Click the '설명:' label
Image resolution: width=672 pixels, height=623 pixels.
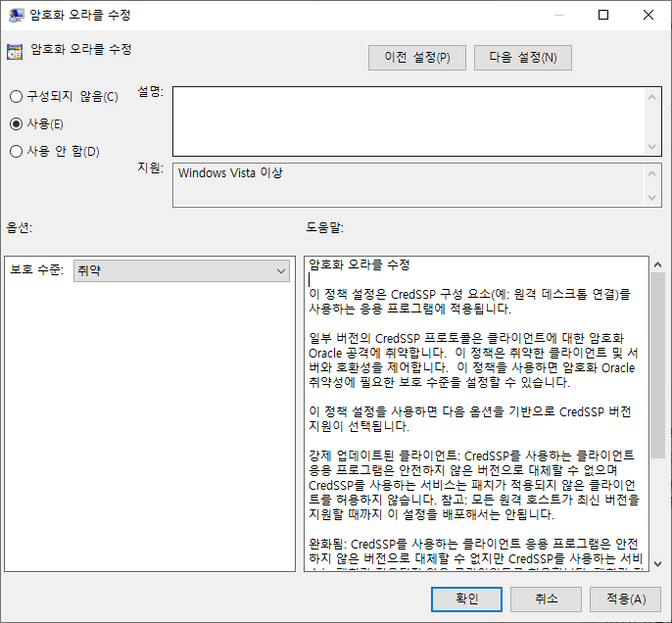point(150,92)
